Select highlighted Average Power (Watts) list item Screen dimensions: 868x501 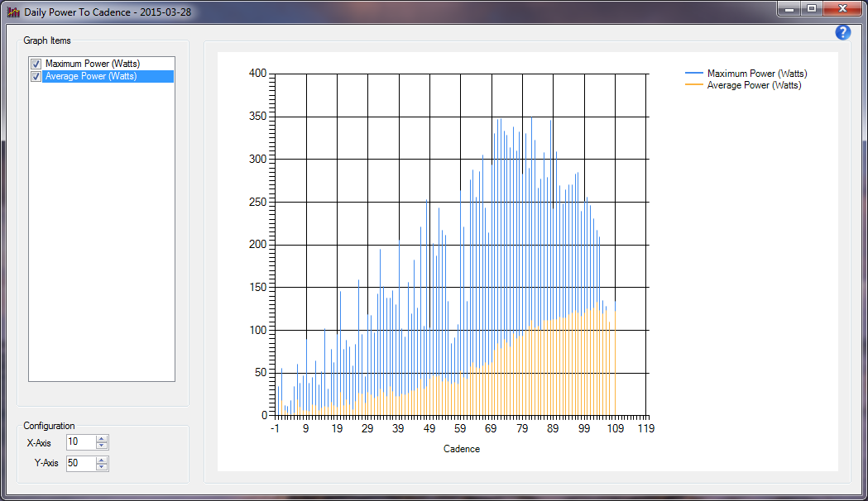91,76
